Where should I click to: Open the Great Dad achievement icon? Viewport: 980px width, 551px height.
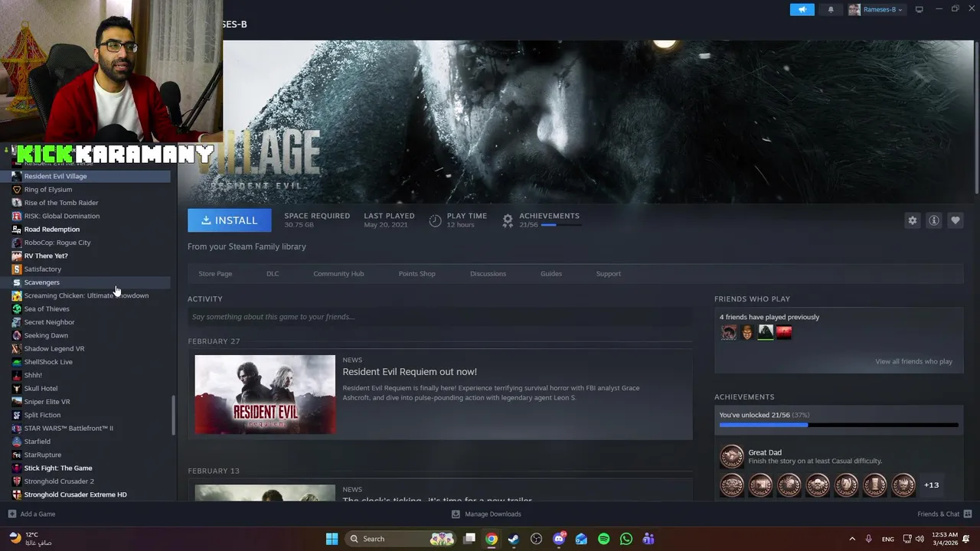click(732, 457)
